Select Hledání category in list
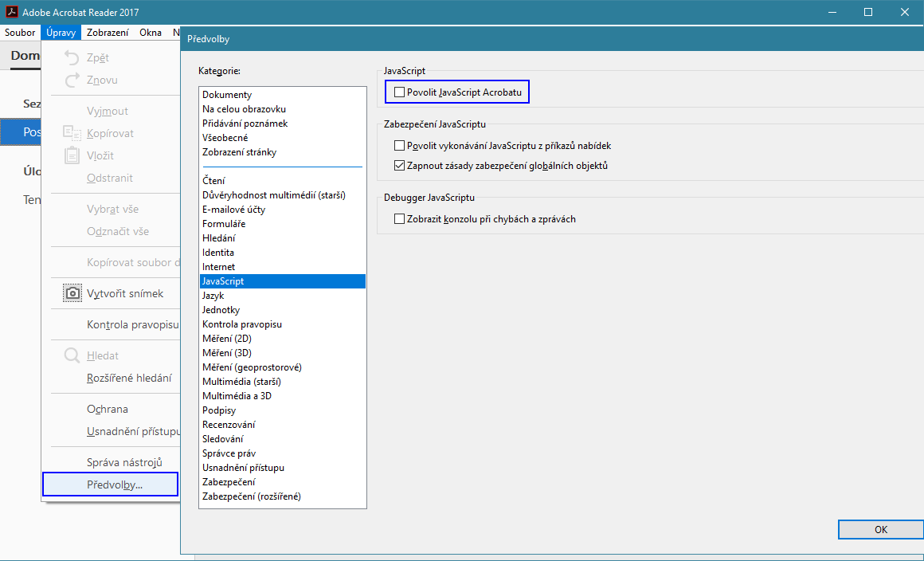The width and height of the screenshot is (924, 561). [282, 238]
